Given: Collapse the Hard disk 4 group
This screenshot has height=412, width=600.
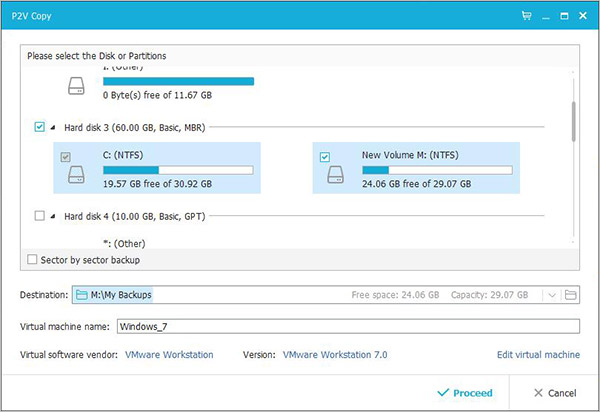Looking at the screenshot, I should tap(53, 217).
